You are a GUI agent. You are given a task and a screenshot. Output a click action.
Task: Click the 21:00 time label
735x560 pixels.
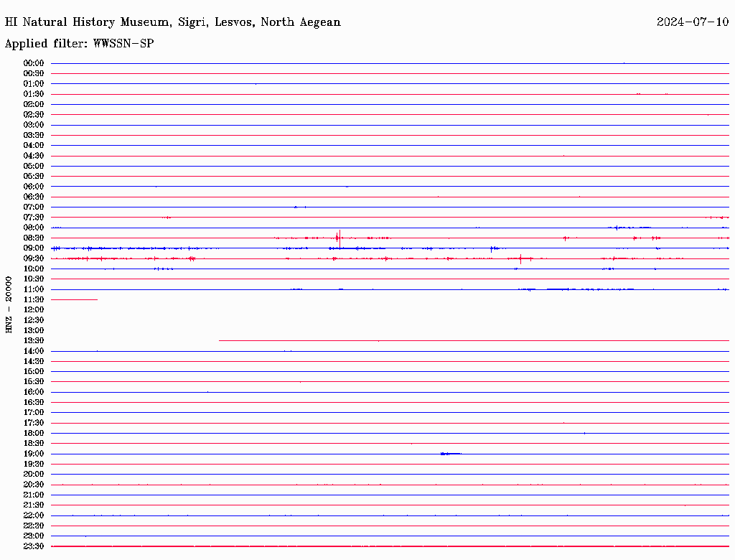[x=34, y=495]
